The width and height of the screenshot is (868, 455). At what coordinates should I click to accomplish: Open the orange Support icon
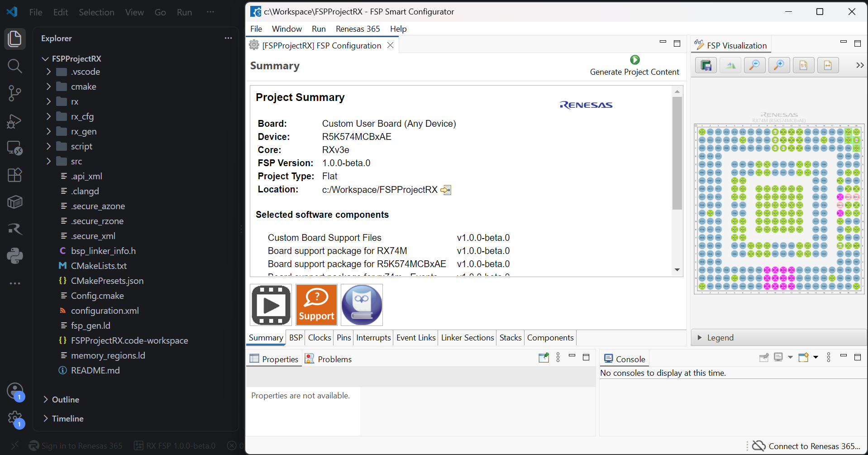click(316, 305)
